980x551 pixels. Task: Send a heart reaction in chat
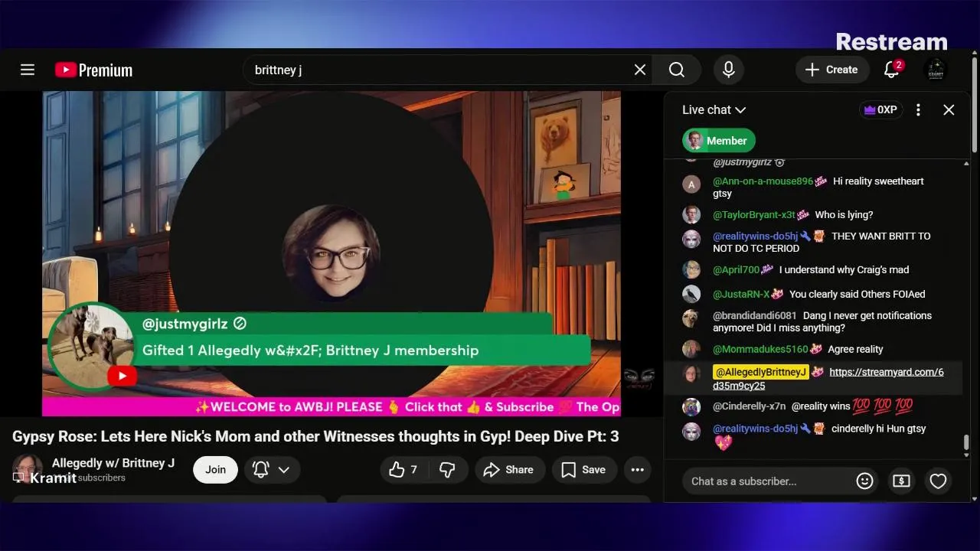pos(938,481)
